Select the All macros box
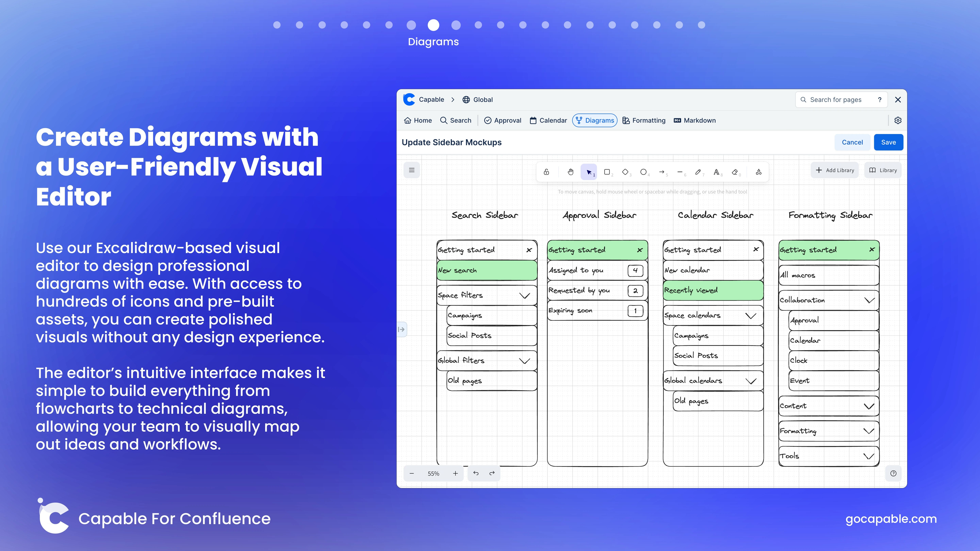980x551 pixels. point(829,275)
